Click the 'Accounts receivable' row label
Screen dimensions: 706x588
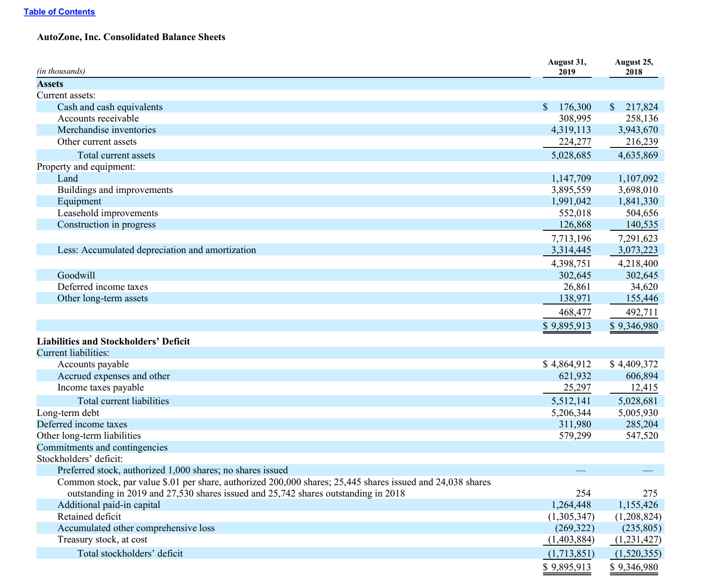[98, 118]
